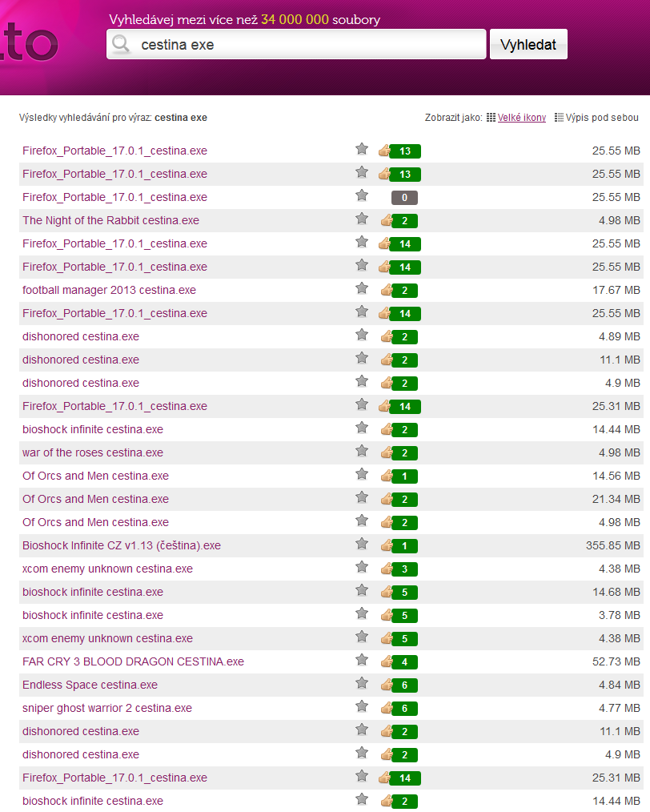This screenshot has height=812, width=650.
Task: Click the list icon beside Výpis pod sebou
Action: tap(559, 118)
